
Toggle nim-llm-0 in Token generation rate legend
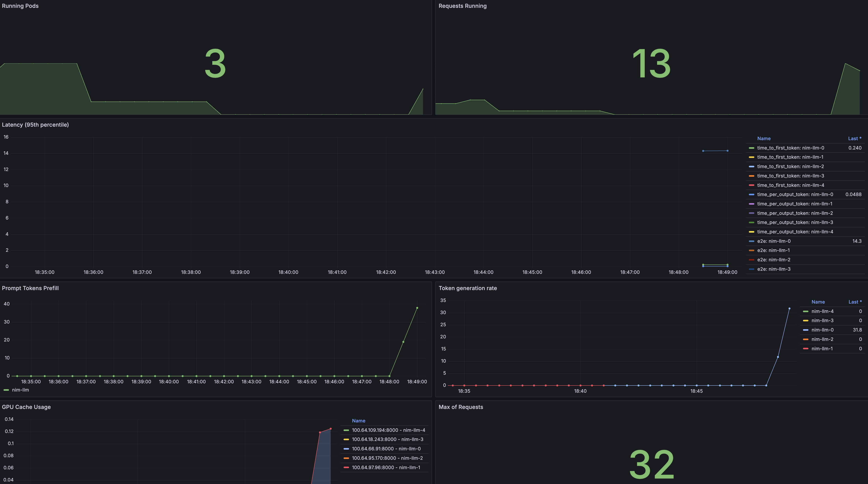tap(822, 330)
